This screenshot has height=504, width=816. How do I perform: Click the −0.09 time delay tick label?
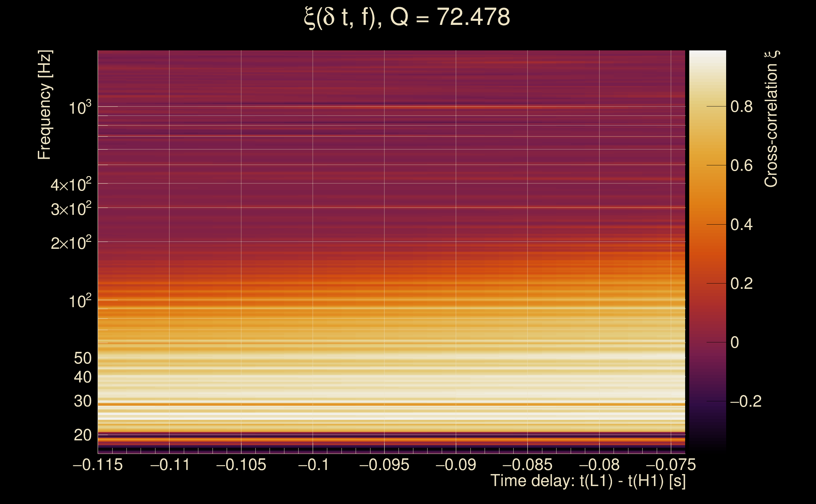456,465
